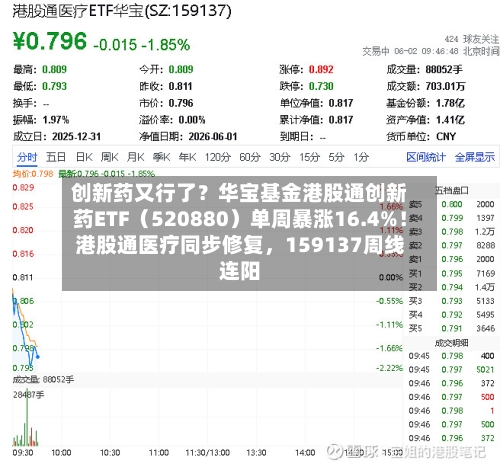Click 净值日期 2026-06-01

[213, 136]
